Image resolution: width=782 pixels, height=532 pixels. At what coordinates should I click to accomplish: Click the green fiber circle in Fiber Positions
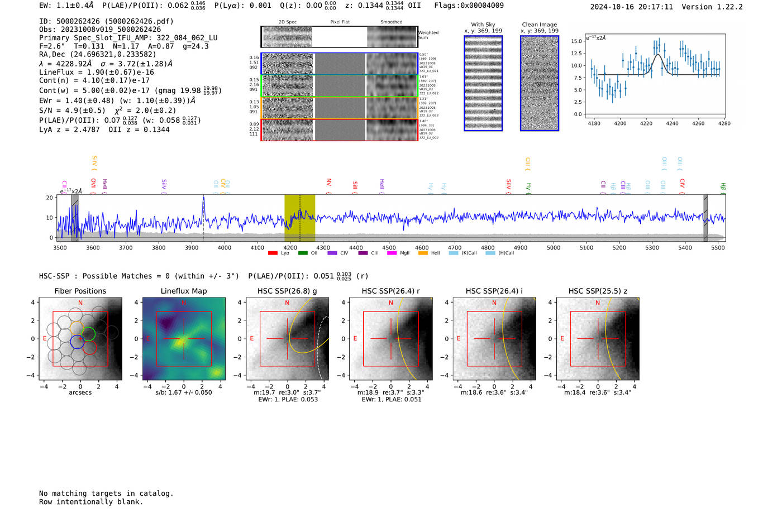[88, 334]
